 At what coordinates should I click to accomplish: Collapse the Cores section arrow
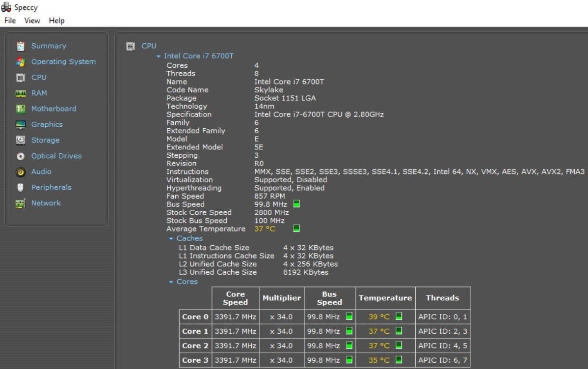click(x=171, y=282)
